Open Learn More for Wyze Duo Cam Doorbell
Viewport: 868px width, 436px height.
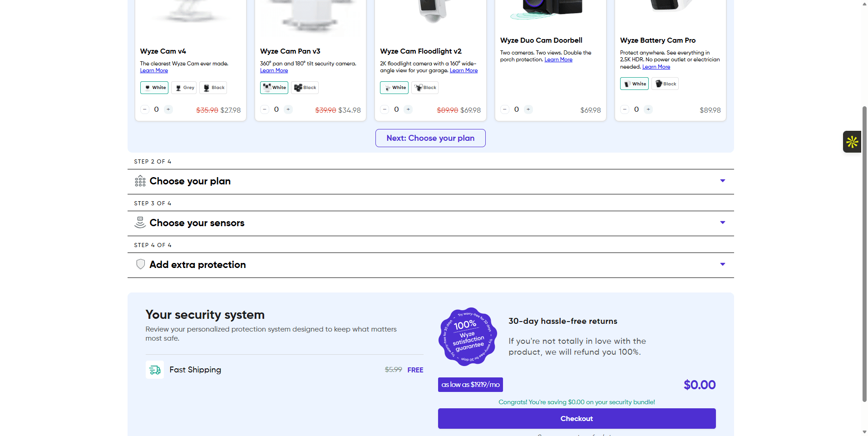tap(558, 59)
